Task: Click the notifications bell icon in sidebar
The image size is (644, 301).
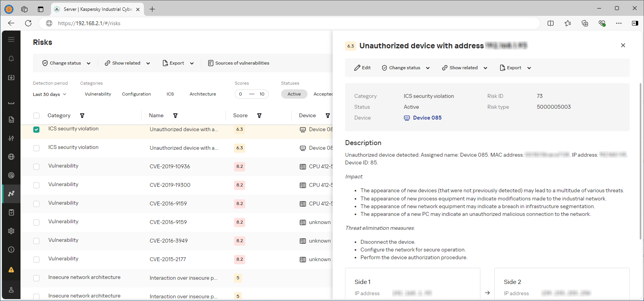Action: tap(11, 58)
